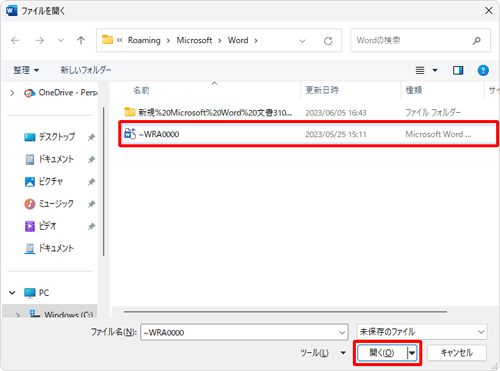Open recent locations chevron in navigation bar
This screenshot has width=500, height=371.
pos(61,41)
